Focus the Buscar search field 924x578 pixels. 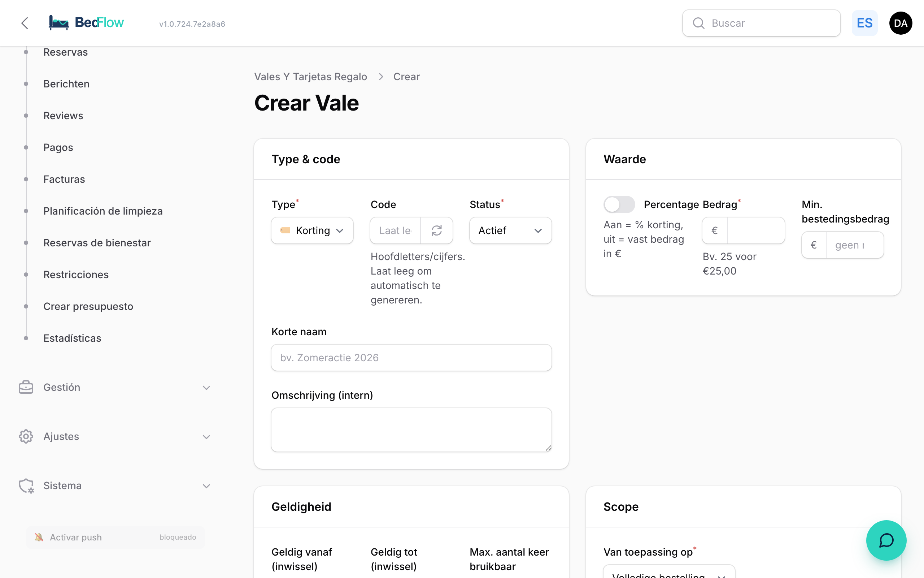(761, 23)
